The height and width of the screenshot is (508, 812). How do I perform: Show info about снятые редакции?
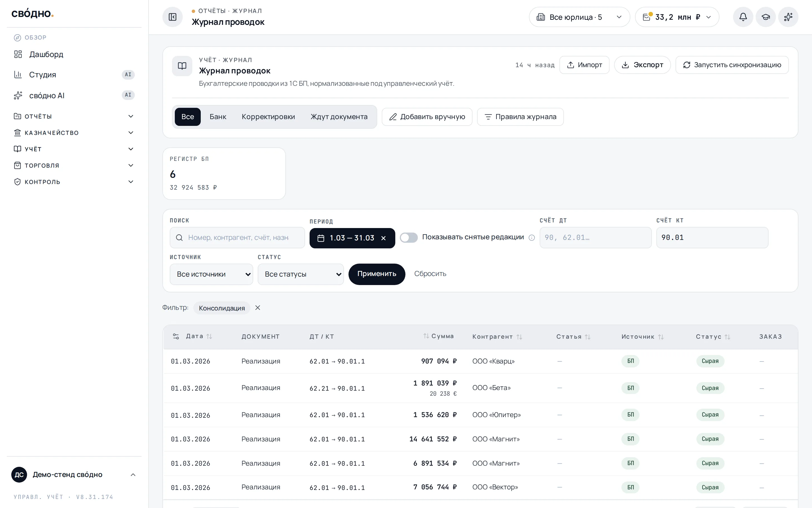[531, 238]
